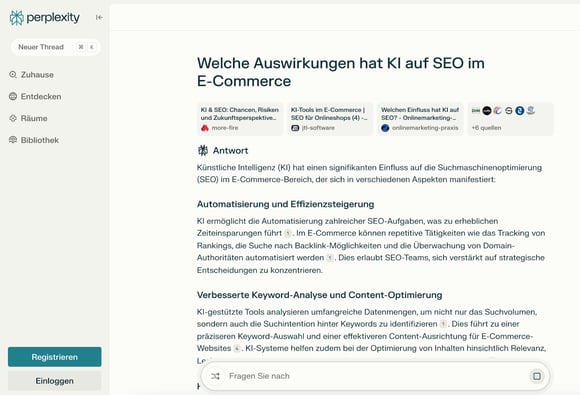Click citation 1 after Zeiteinsparungen führt

[x=288, y=233]
